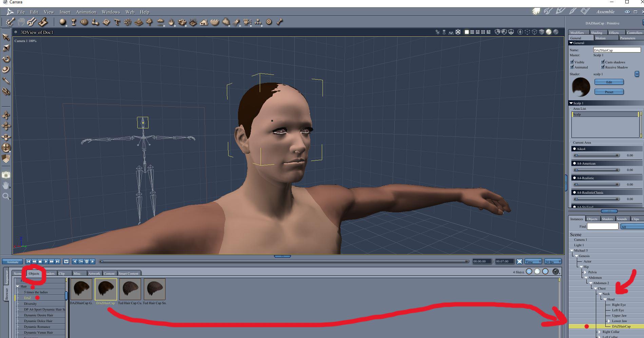
Task: Select the hand pan tool
Action: 6,186
